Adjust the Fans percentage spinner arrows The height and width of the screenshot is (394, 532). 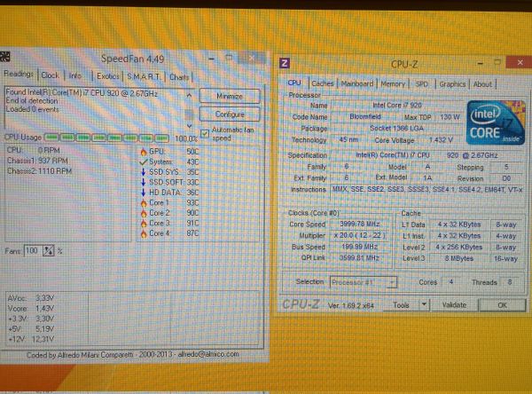[x=48, y=251]
